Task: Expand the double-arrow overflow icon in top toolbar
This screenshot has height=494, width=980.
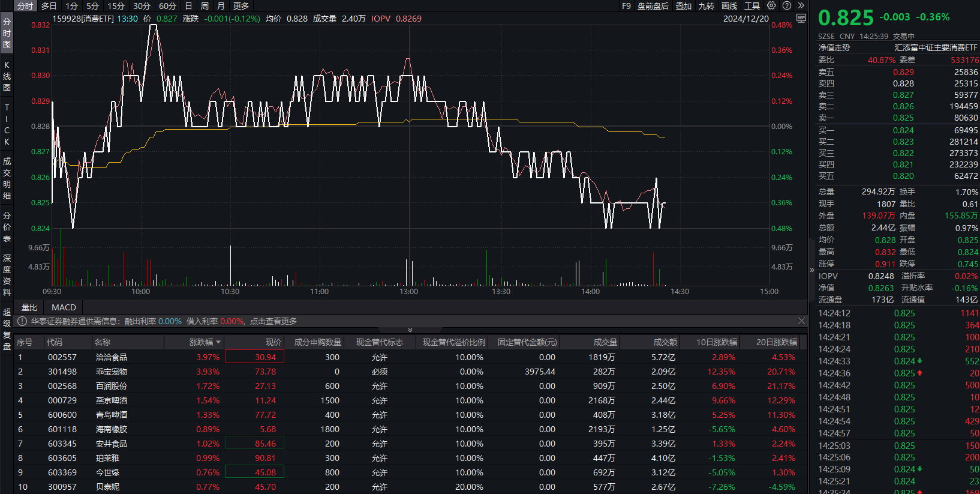Action: pyautogui.click(x=801, y=5)
